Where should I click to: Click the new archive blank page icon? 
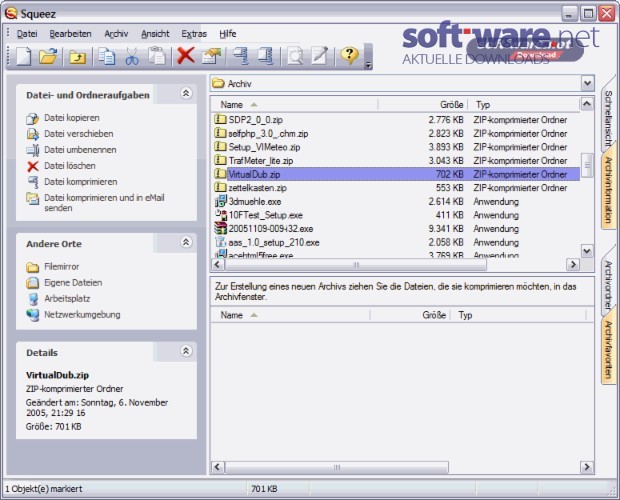(24, 56)
